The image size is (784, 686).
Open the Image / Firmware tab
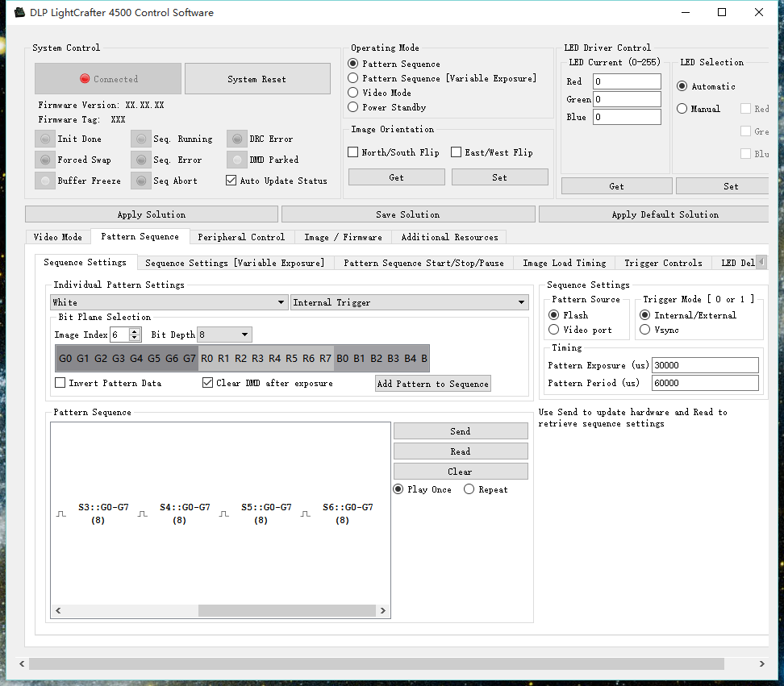point(343,237)
